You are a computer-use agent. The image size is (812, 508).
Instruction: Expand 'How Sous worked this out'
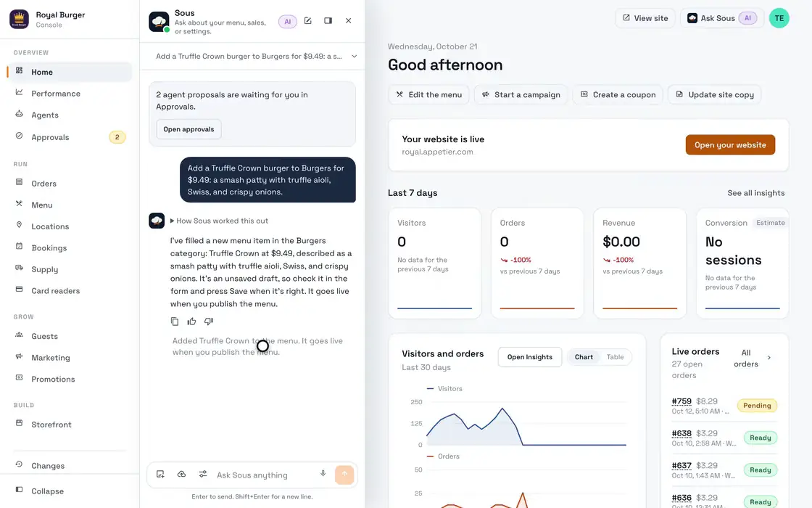(219, 221)
